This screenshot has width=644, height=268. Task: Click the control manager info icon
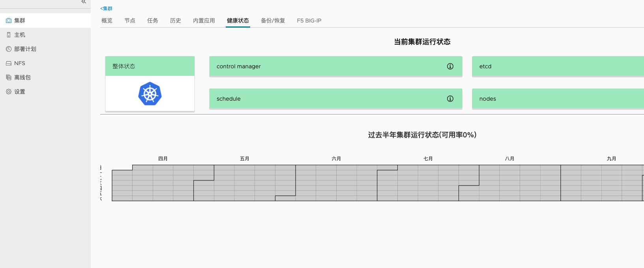[450, 66]
